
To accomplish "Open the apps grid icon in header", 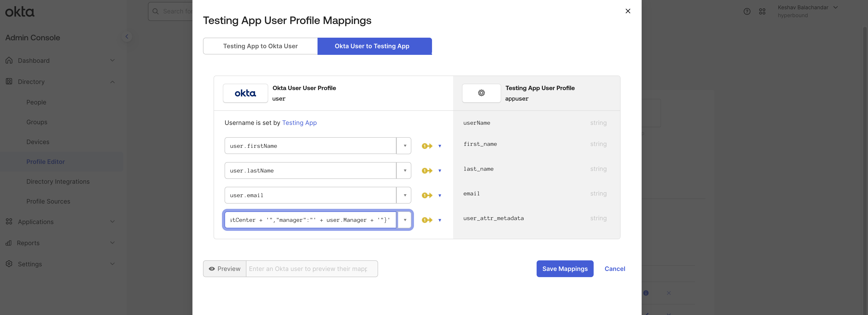I will [x=762, y=11].
